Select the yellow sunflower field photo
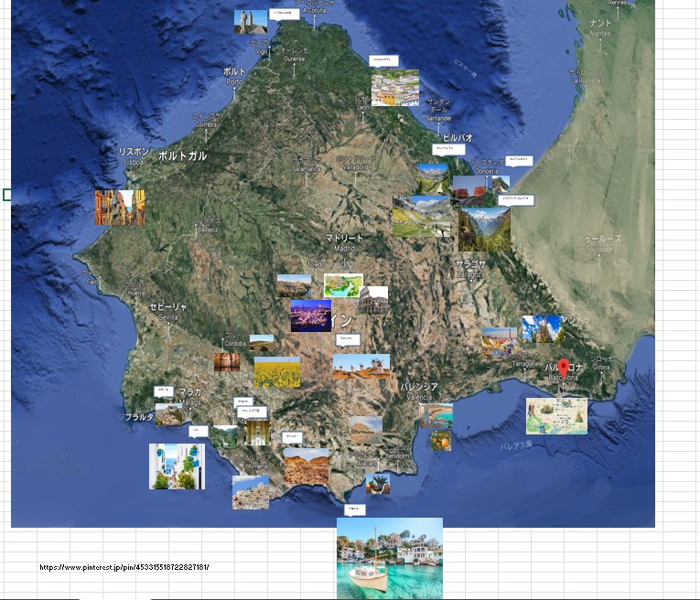 [277, 372]
